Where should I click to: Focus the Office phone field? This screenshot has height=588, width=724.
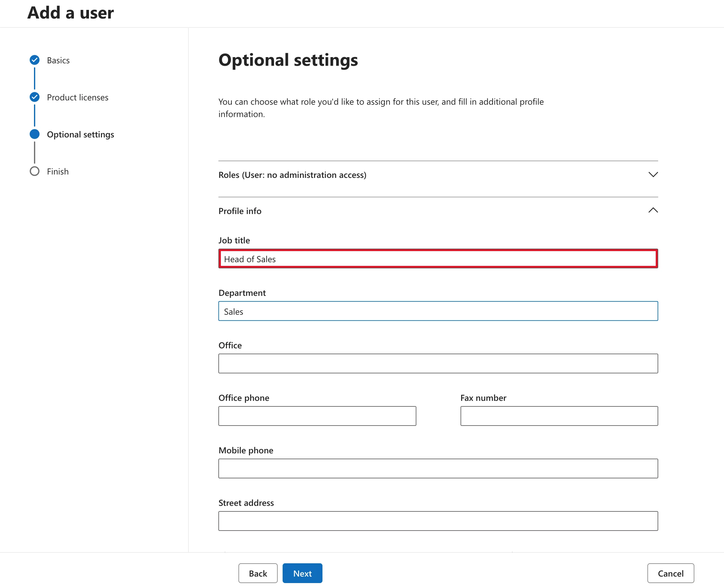click(317, 416)
